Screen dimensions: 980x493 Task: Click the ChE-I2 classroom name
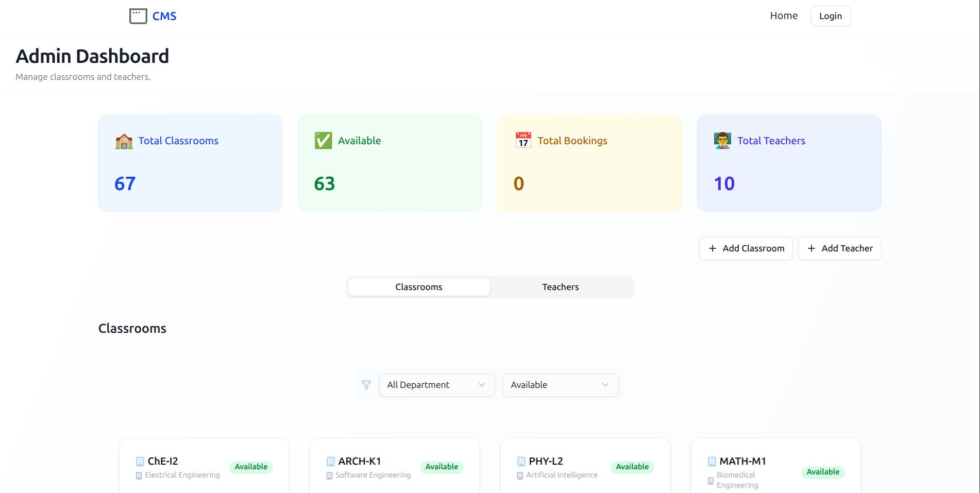pos(163,461)
